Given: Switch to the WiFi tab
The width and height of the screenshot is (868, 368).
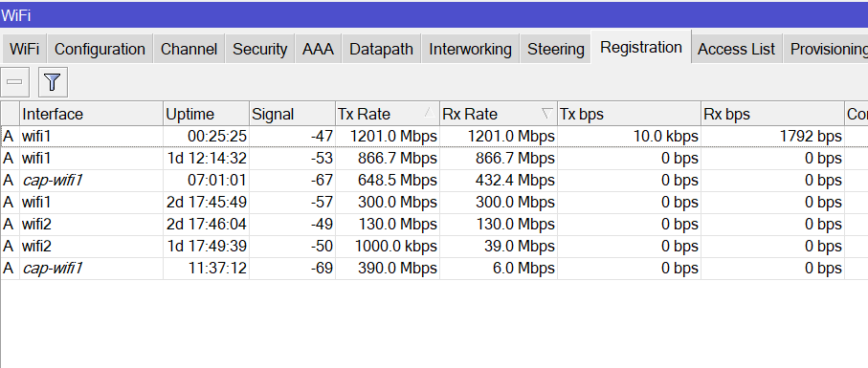Looking at the screenshot, I should click(x=24, y=49).
